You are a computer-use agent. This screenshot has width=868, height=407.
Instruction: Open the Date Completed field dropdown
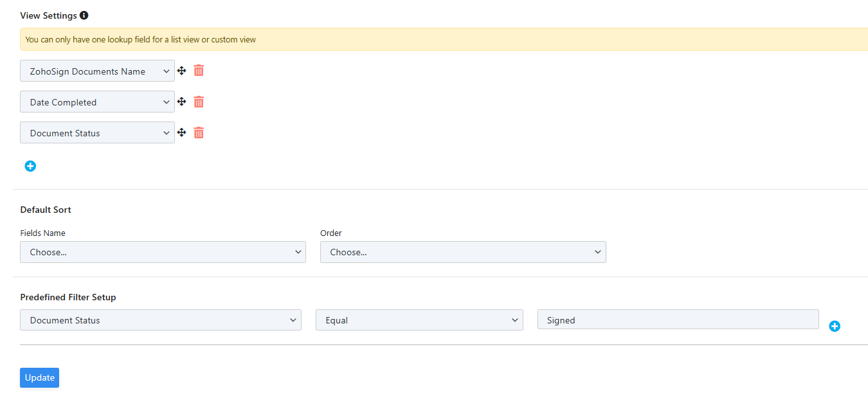[x=97, y=102]
